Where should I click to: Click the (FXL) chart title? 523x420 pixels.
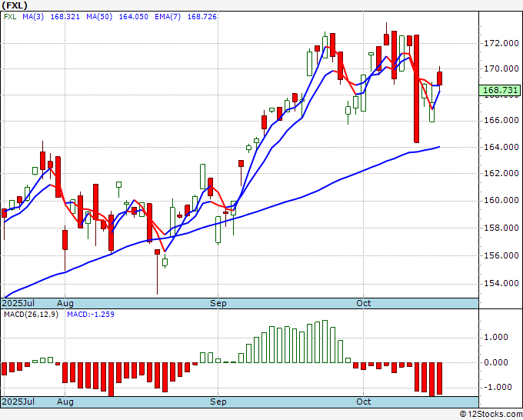point(15,5)
